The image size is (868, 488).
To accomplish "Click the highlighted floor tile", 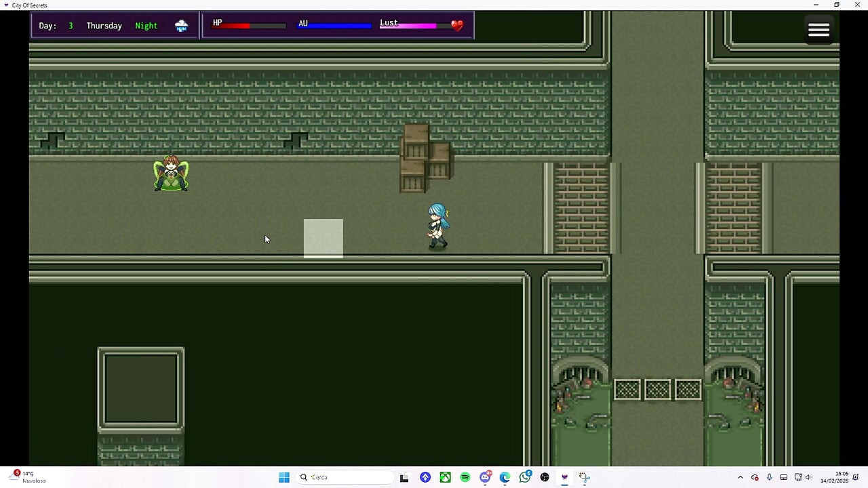I will 323,238.
